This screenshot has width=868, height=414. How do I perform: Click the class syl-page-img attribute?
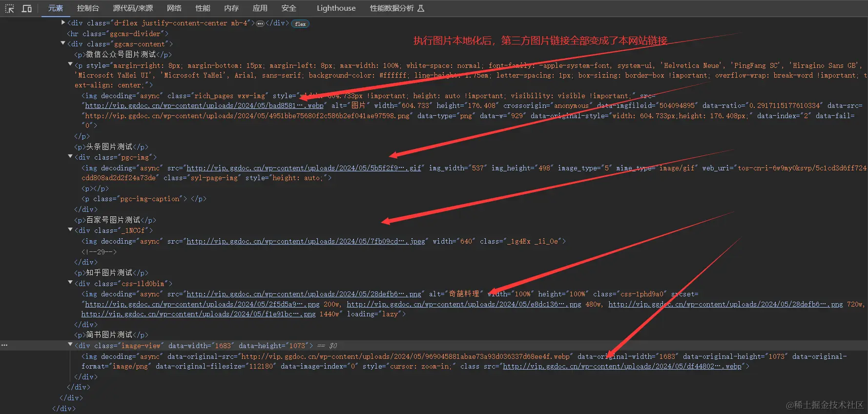click(x=202, y=178)
